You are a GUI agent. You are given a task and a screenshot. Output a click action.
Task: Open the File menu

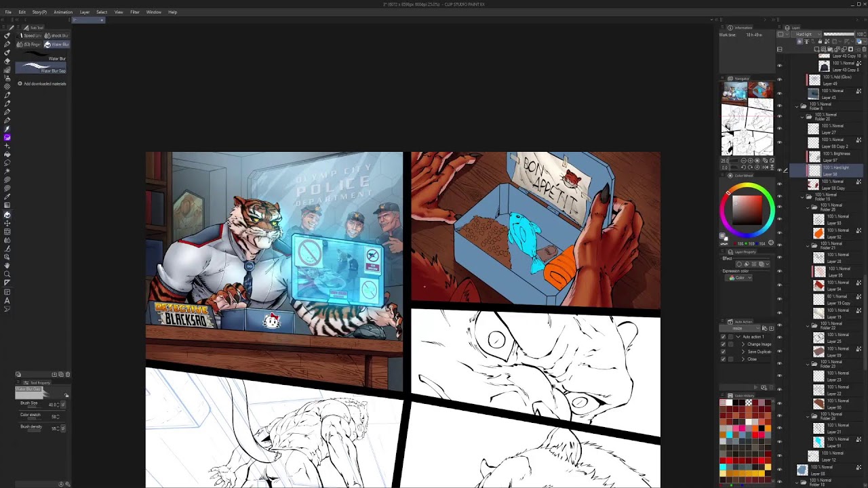[8, 12]
